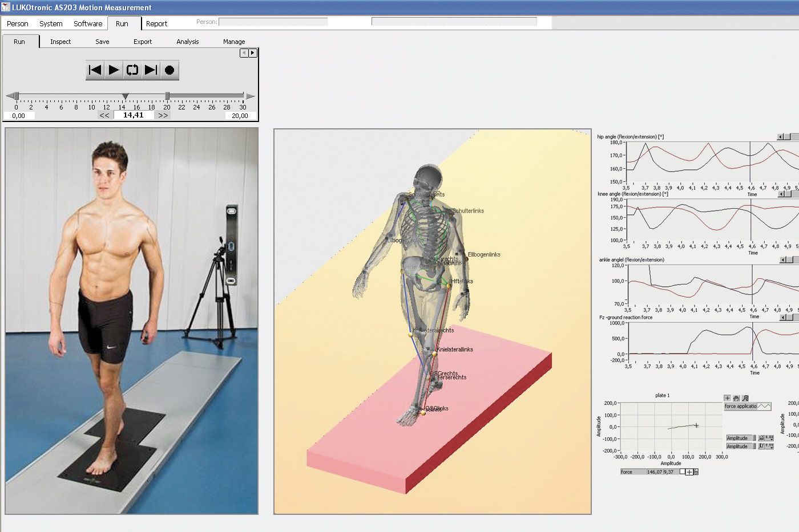Click ground reaction force graph scroll-left arrow
This screenshot has height=532, width=799.
click(783, 318)
